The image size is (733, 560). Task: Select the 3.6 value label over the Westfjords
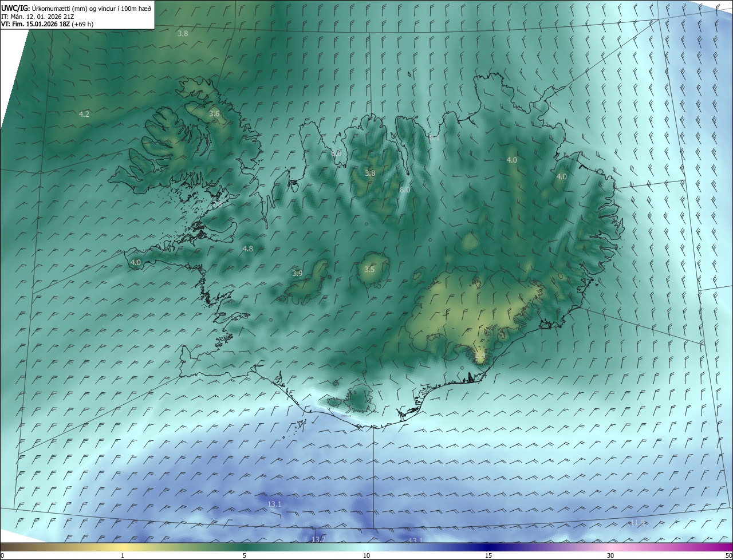tap(214, 114)
